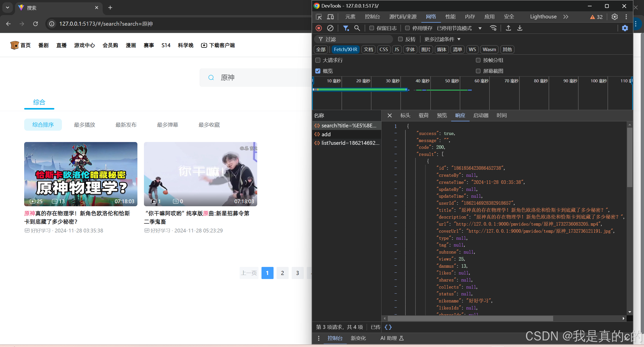Image resolution: width=644 pixels, height=347 pixels.
Task: Clear the network request log
Action: [x=330, y=28]
